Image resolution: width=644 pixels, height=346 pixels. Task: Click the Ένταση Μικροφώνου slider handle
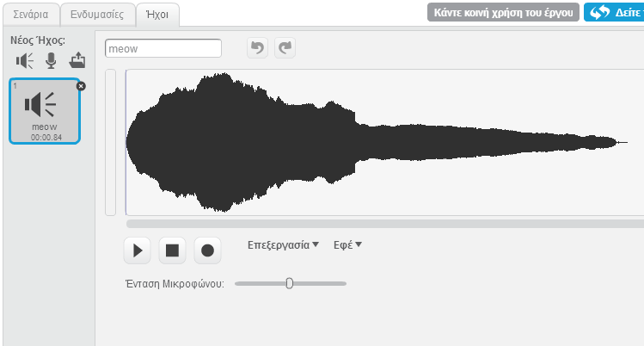pos(289,283)
